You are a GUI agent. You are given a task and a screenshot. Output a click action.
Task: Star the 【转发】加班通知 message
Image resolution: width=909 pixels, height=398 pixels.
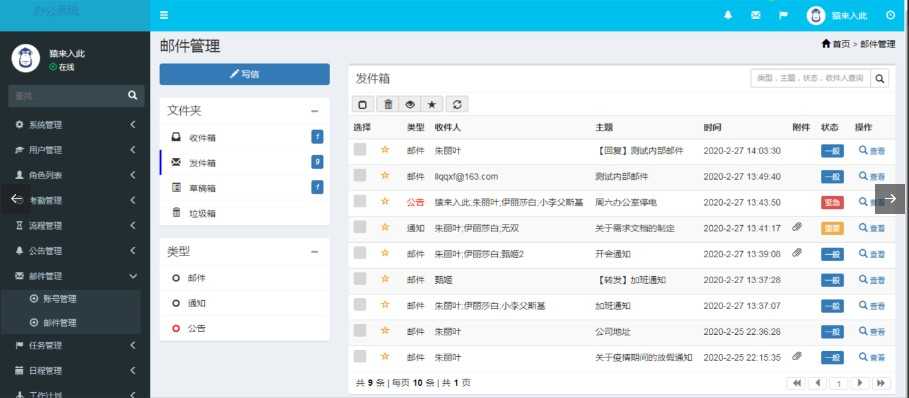click(x=384, y=279)
